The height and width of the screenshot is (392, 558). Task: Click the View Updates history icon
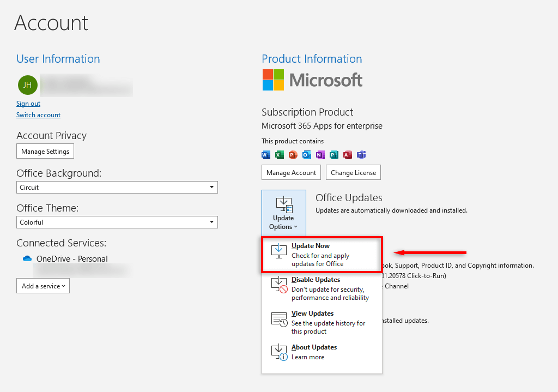point(279,319)
